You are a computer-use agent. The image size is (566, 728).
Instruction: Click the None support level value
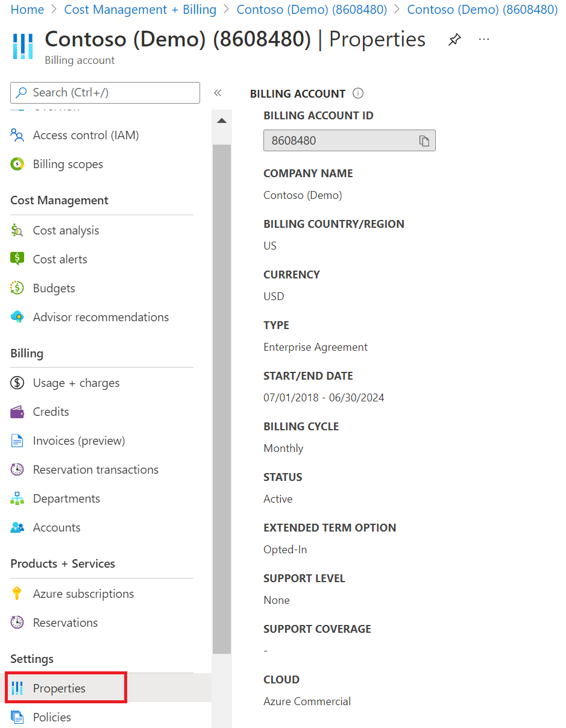pyautogui.click(x=277, y=600)
